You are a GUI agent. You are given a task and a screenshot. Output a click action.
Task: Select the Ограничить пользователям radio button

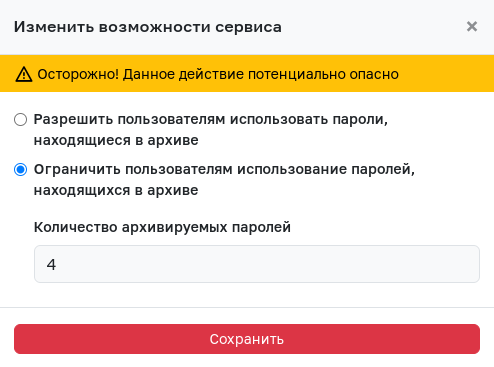coord(20,169)
